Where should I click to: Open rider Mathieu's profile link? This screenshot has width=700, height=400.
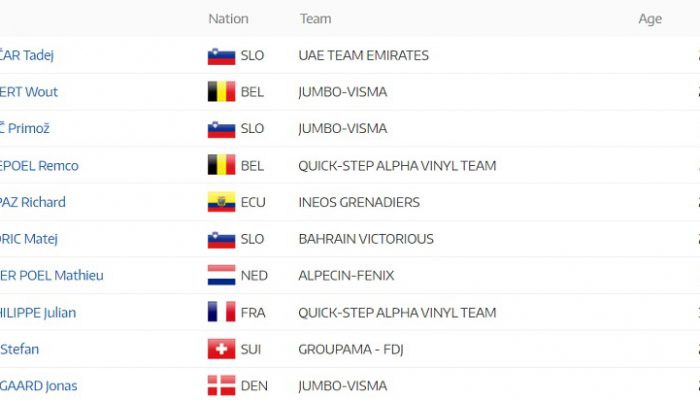[x=52, y=275]
